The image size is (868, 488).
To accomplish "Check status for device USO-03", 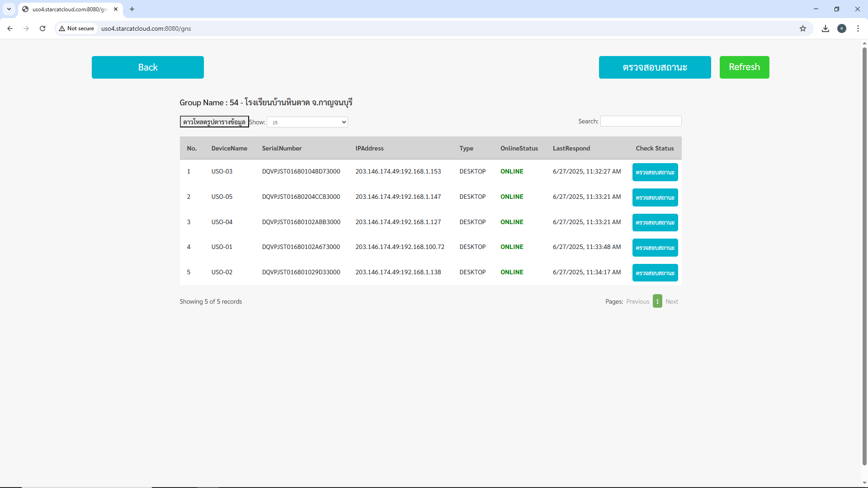I will point(655,172).
